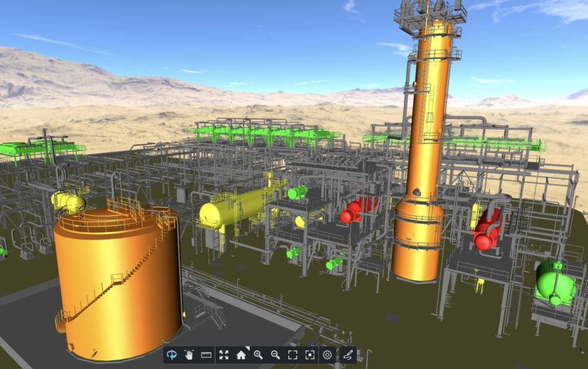This screenshot has height=369, width=588.
Task: Click the green piping on the rack
Action: click(x=258, y=132)
